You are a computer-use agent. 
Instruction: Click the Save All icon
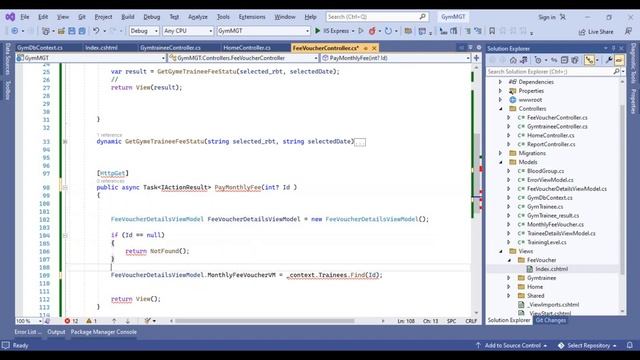point(82,31)
